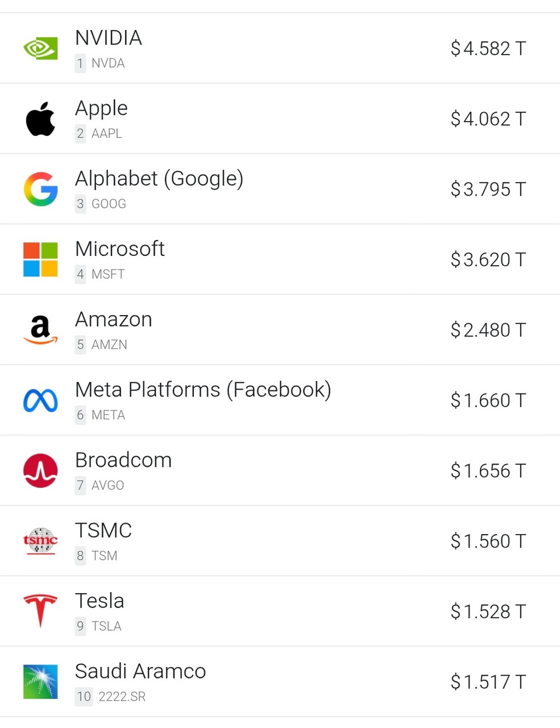Click the blue Meta infinity logo
The height and width of the screenshot is (728, 560).
coord(40,400)
